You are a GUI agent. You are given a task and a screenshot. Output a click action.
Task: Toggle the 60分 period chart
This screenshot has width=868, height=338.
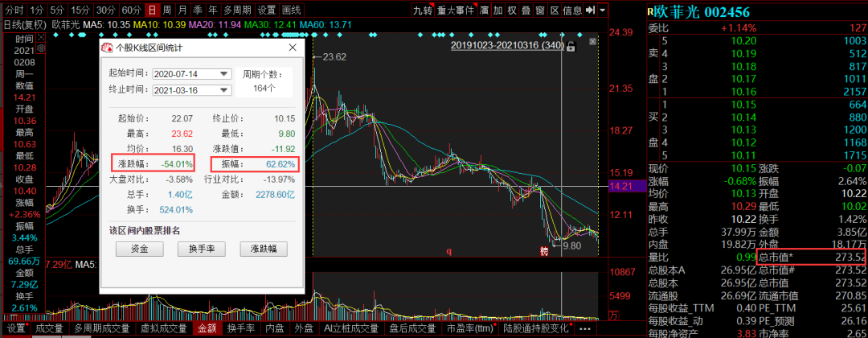pyautogui.click(x=131, y=10)
